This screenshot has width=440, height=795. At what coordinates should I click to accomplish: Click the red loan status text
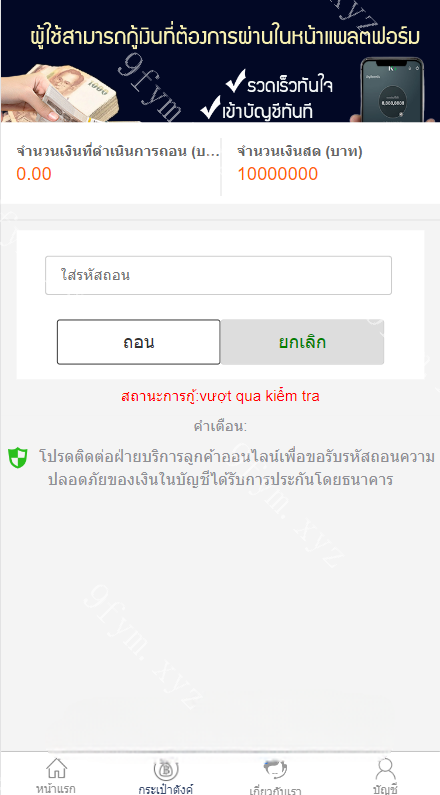click(x=221, y=396)
